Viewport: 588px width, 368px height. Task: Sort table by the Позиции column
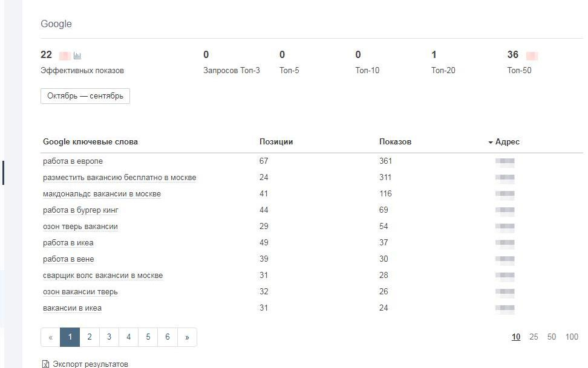(x=276, y=142)
